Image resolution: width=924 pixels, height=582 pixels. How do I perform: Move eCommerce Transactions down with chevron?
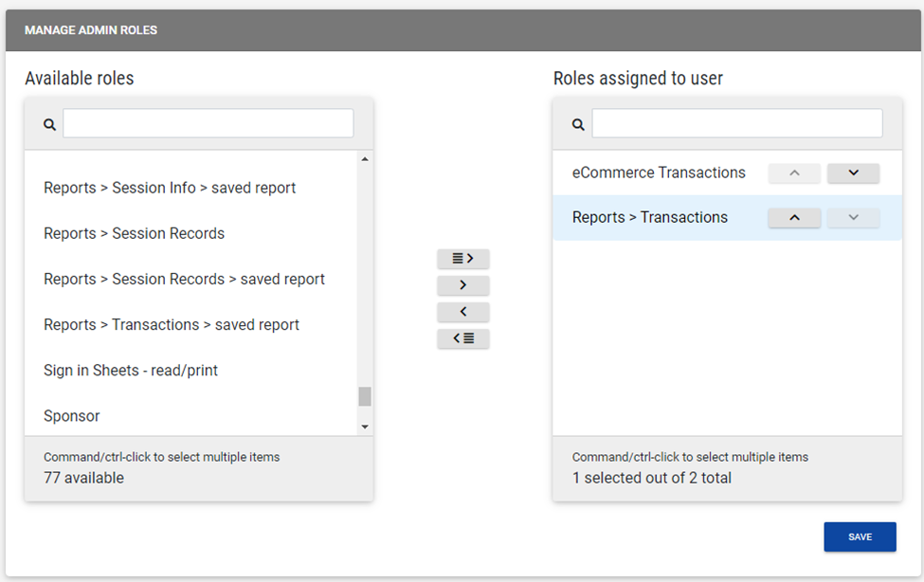tap(853, 173)
